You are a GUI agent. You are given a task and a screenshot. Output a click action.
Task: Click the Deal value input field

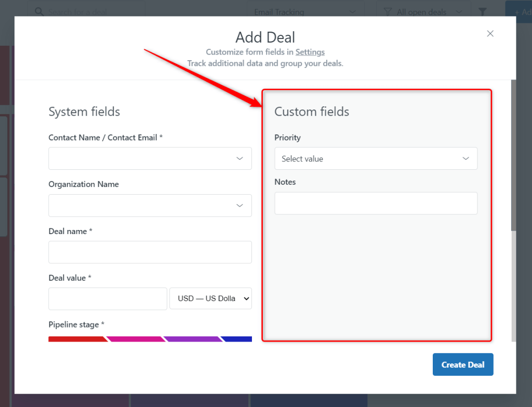pos(108,299)
